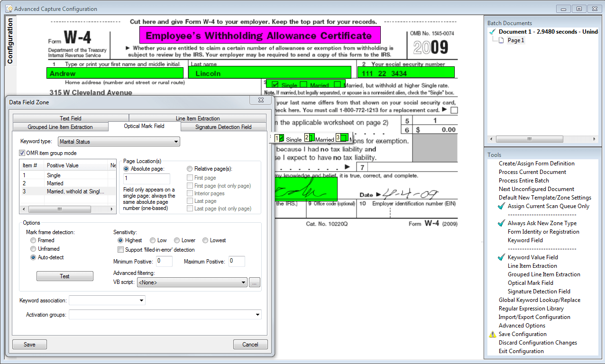Image resolution: width=605 pixels, height=364 pixels.
Task: Select the magenta title zone on the form
Action: point(260,35)
